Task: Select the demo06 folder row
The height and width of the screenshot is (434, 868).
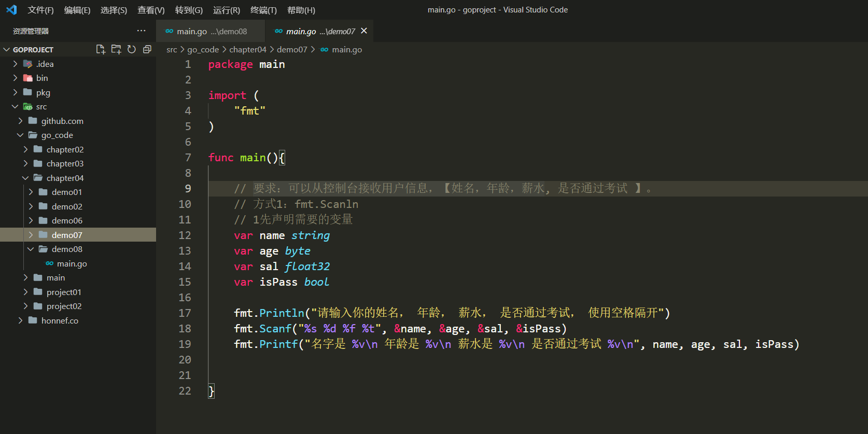Action: [x=78, y=220]
